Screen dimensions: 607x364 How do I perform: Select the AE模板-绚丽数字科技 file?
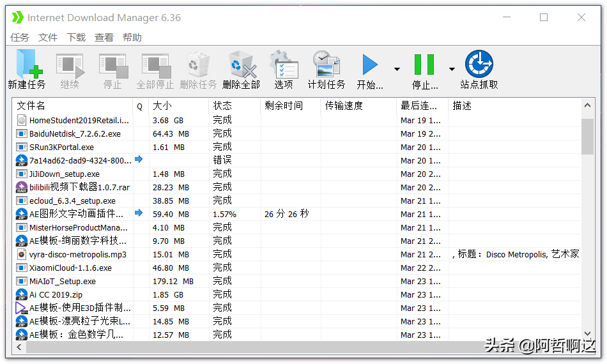pyautogui.click(x=78, y=241)
